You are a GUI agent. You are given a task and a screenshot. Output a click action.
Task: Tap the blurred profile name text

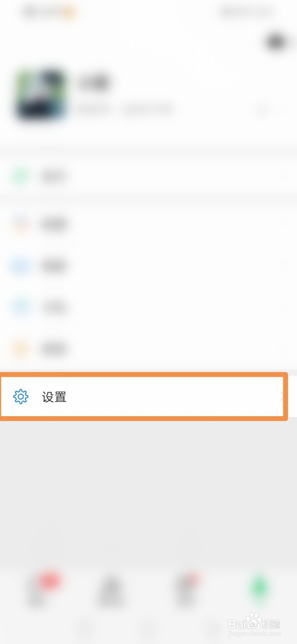pyautogui.click(x=94, y=83)
